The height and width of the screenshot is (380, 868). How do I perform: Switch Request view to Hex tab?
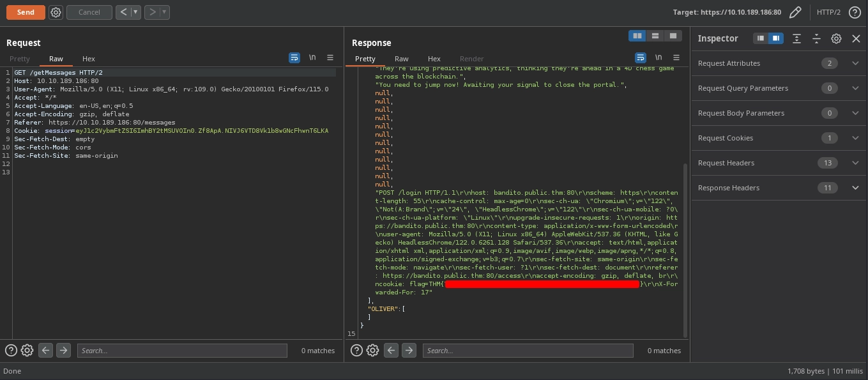point(89,59)
